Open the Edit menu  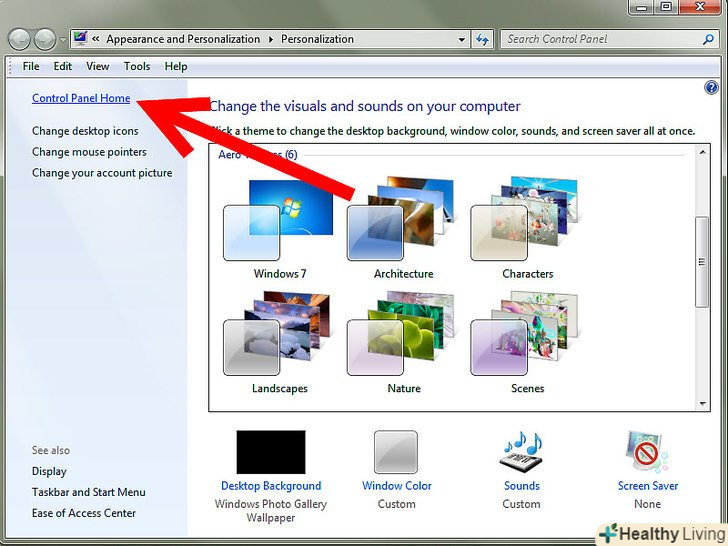tap(62, 66)
